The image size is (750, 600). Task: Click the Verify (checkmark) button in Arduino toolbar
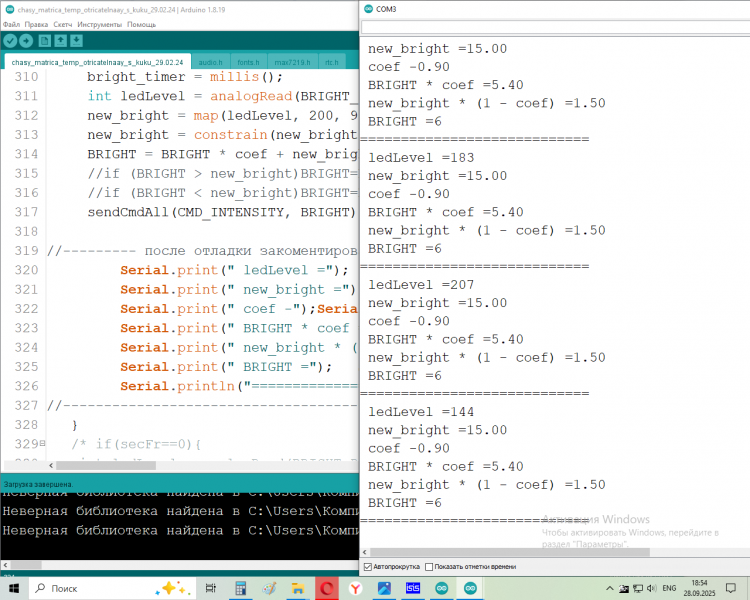[x=10, y=41]
